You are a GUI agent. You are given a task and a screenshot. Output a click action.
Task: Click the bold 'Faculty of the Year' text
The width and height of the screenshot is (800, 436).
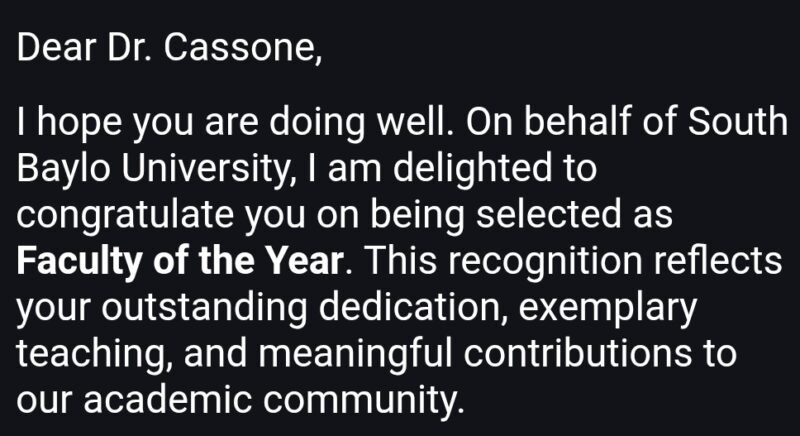point(182,263)
